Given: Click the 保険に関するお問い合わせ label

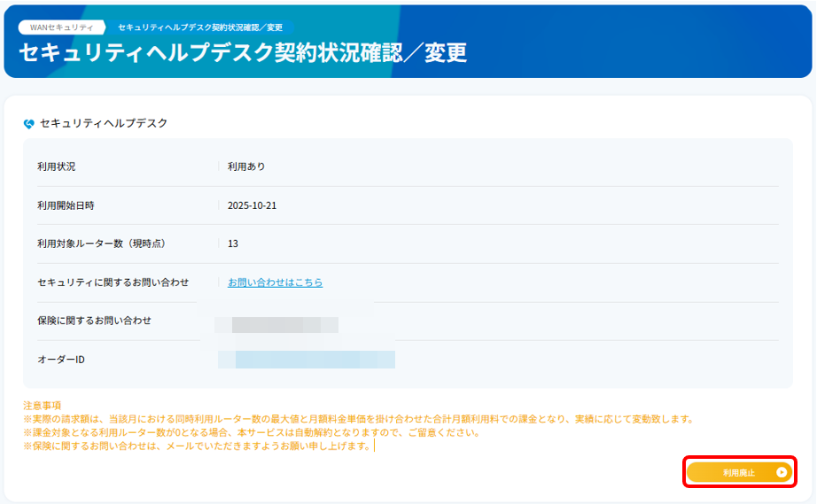Looking at the screenshot, I should [94, 321].
